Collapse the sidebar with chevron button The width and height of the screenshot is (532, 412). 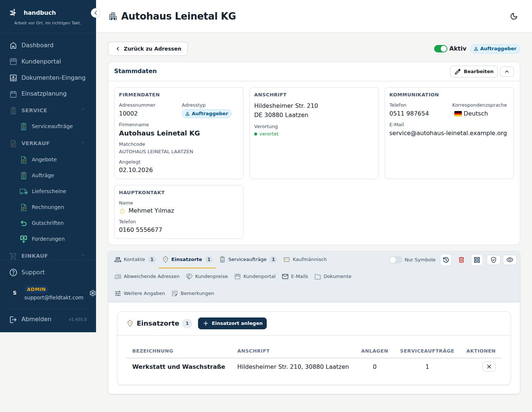(x=96, y=13)
